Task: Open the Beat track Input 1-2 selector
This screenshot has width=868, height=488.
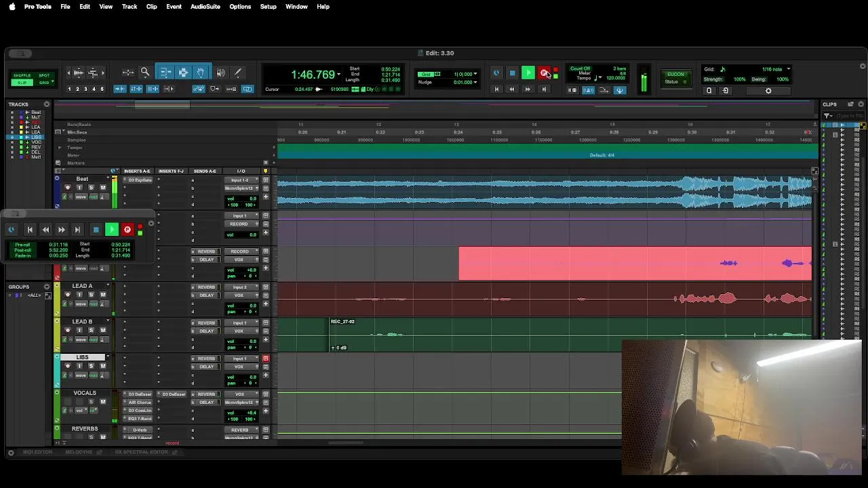Action: pyautogui.click(x=241, y=180)
